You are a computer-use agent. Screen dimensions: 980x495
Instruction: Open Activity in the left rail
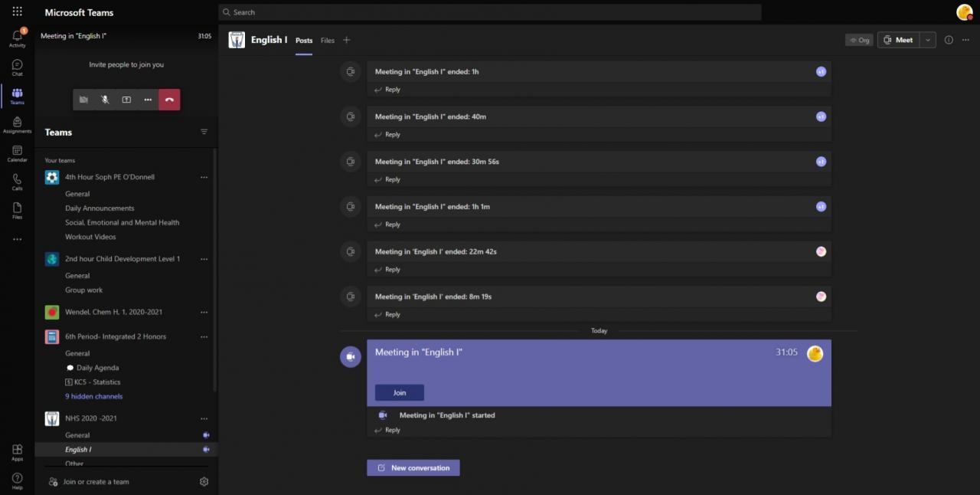click(x=17, y=38)
